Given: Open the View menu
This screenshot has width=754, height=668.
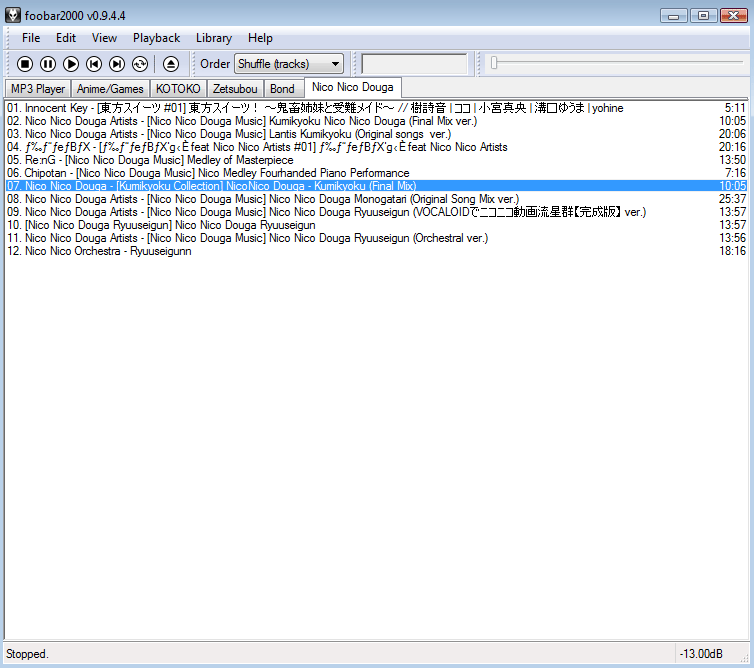Looking at the screenshot, I should click(104, 38).
